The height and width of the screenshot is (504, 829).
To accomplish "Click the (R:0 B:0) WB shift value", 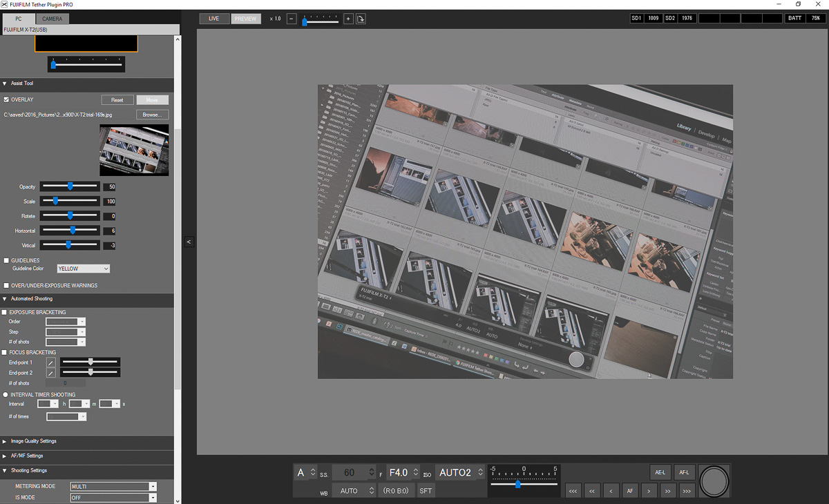I will (x=396, y=491).
